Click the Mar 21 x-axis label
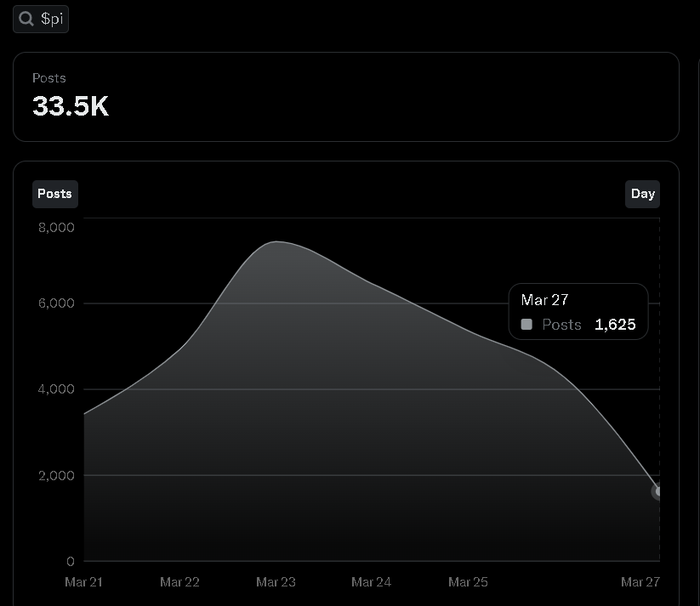This screenshot has width=700, height=606. [83, 582]
